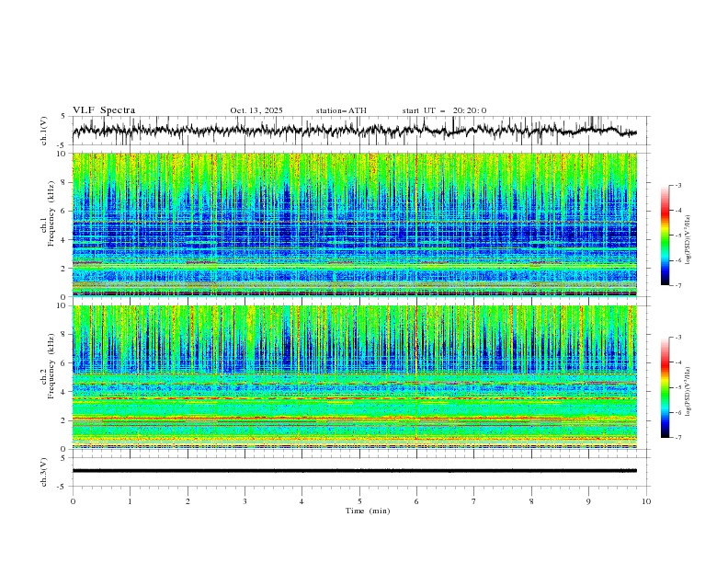
Task: Click time axis tick label "9"
Action: pyautogui.click(x=588, y=501)
